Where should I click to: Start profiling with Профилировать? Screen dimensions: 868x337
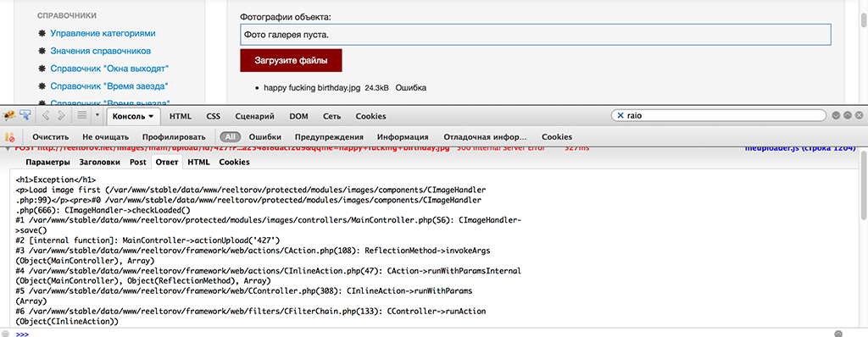[173, 136]
